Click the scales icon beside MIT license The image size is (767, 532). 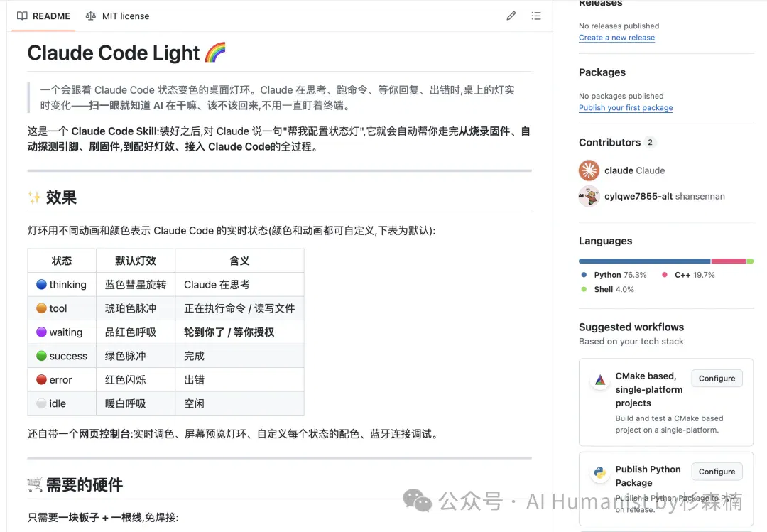click(x=90, y=16)
